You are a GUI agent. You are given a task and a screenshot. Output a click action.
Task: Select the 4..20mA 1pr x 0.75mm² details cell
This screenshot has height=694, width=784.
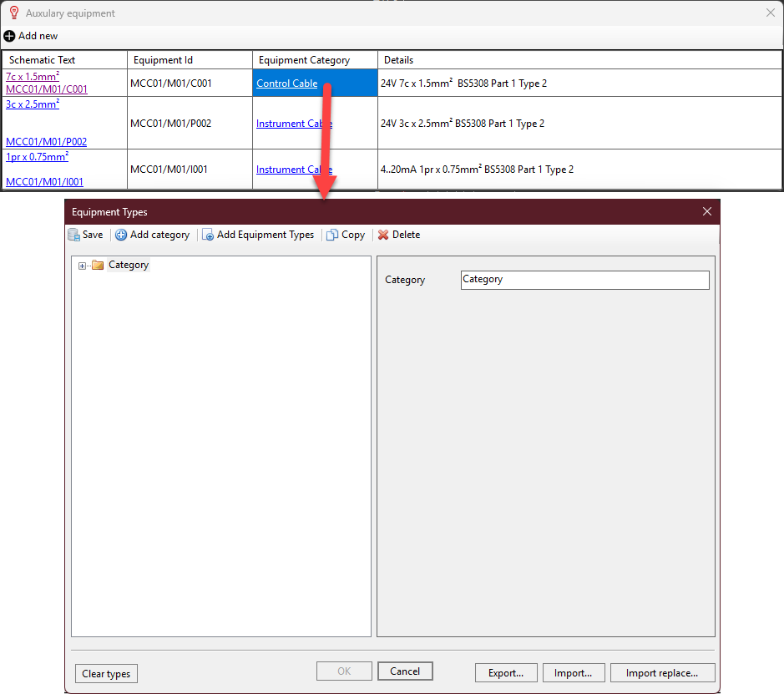pyautogui.click(x=579, y=169)
